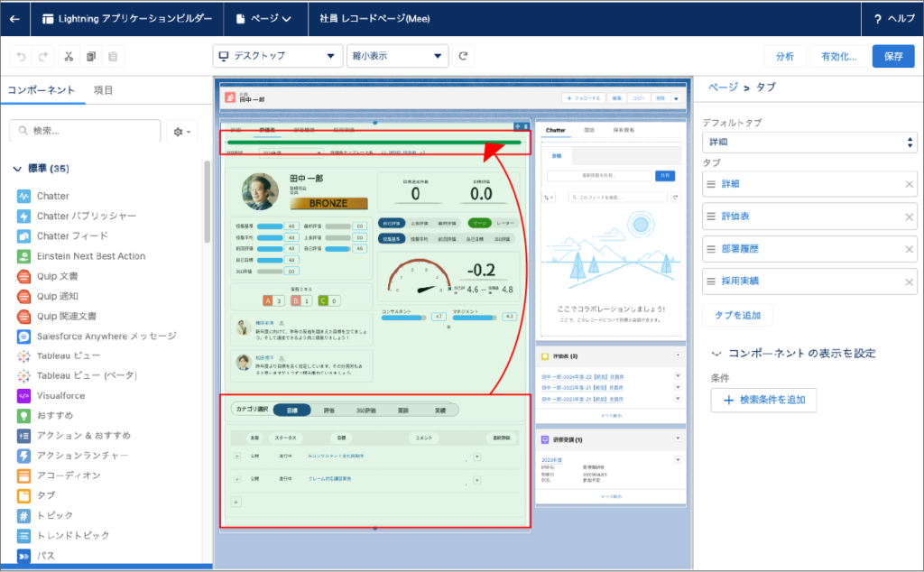Image resolution: width=924 pixels, height=572 pixels.
Task: Click the redo icon
Action: point(43,57)
